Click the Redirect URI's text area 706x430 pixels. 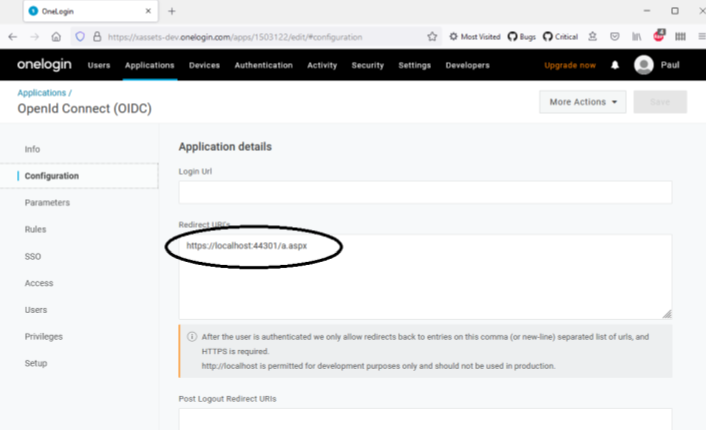point(425,277)
